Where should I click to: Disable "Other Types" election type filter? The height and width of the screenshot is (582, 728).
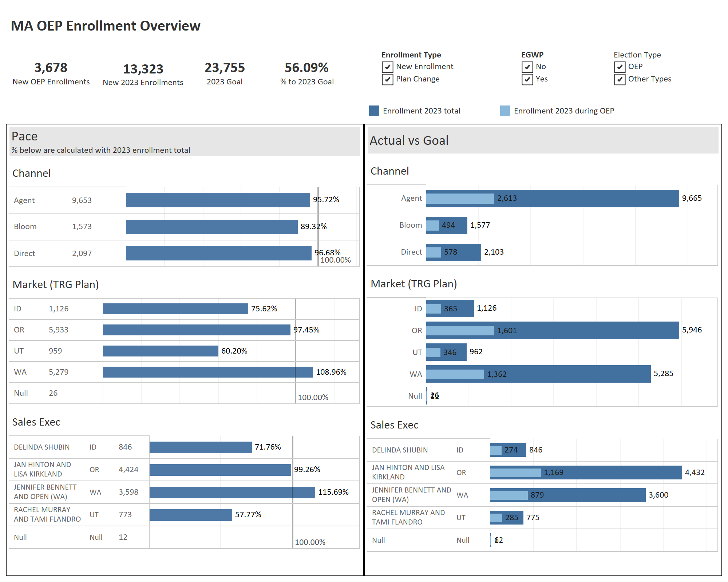click(x=620, y=79)
